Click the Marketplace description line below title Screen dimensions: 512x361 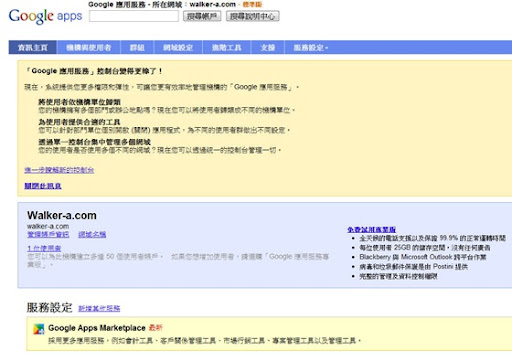204,341
